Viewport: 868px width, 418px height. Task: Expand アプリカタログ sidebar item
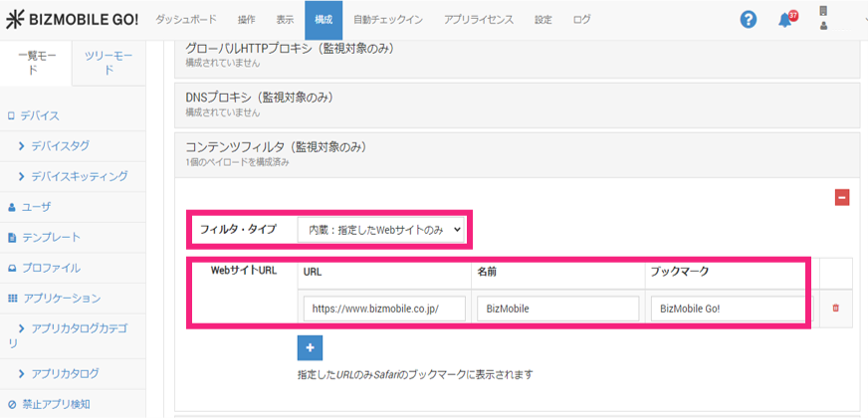pos(65,373)
